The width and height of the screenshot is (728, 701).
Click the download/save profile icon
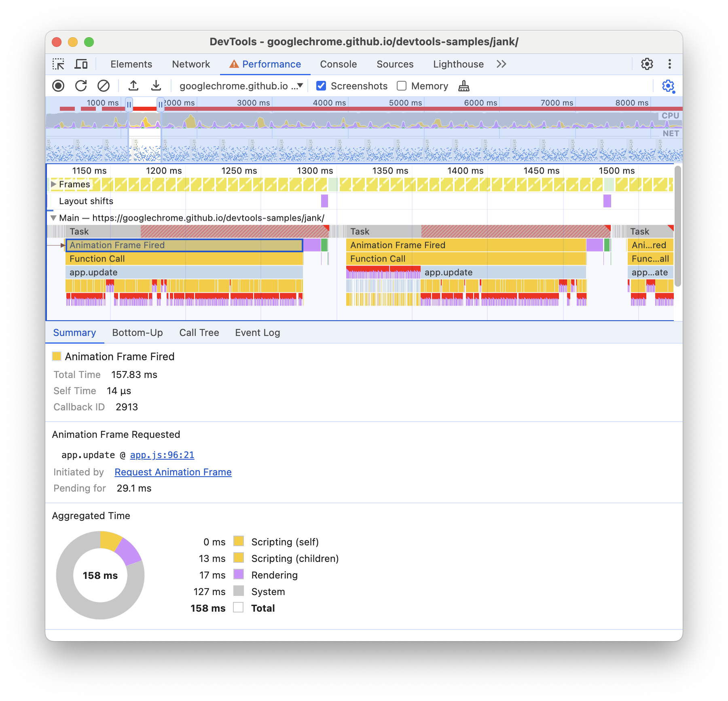pos(156,86)
